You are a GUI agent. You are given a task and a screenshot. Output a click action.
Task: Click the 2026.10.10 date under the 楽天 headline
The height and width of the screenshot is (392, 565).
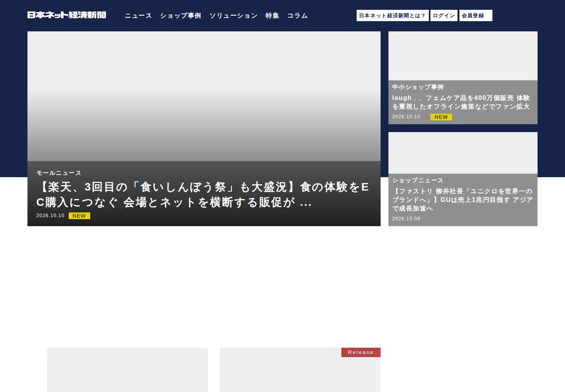pos(50,216)
